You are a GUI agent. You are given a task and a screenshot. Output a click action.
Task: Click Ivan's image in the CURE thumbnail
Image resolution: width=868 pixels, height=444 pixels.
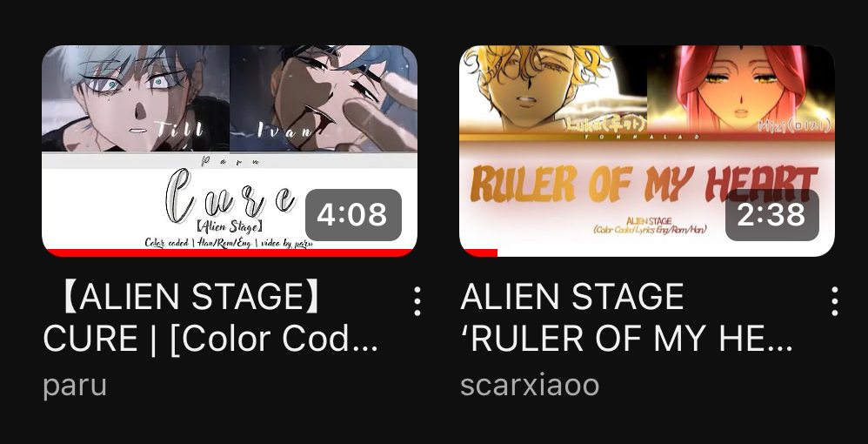coord(324,98)
